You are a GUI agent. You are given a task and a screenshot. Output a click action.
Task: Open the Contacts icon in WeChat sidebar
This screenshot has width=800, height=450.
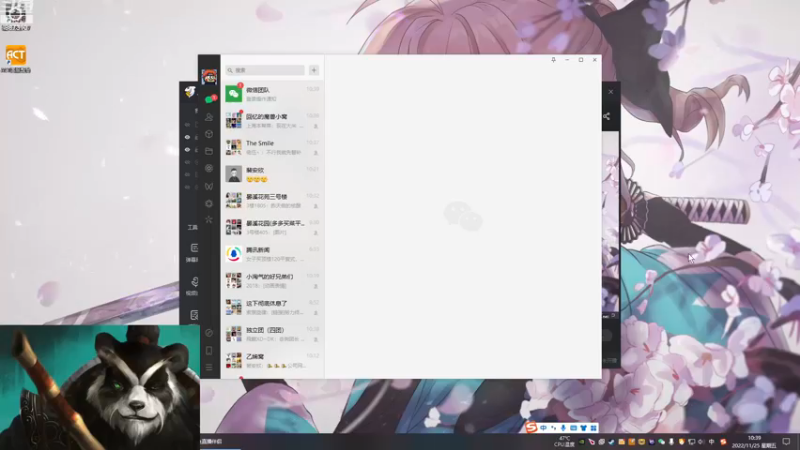[x=209, y=117]
